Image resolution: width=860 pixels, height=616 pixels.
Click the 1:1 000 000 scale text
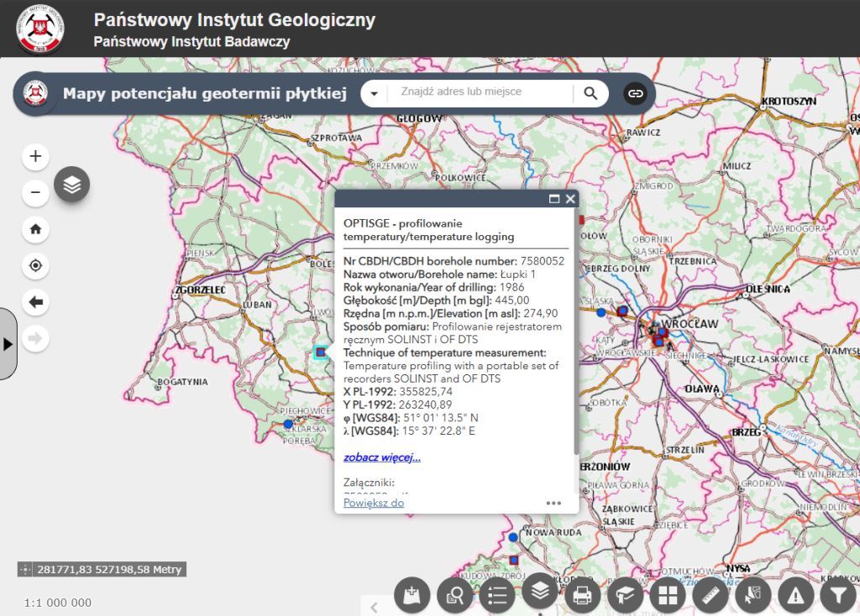(58, 603)
